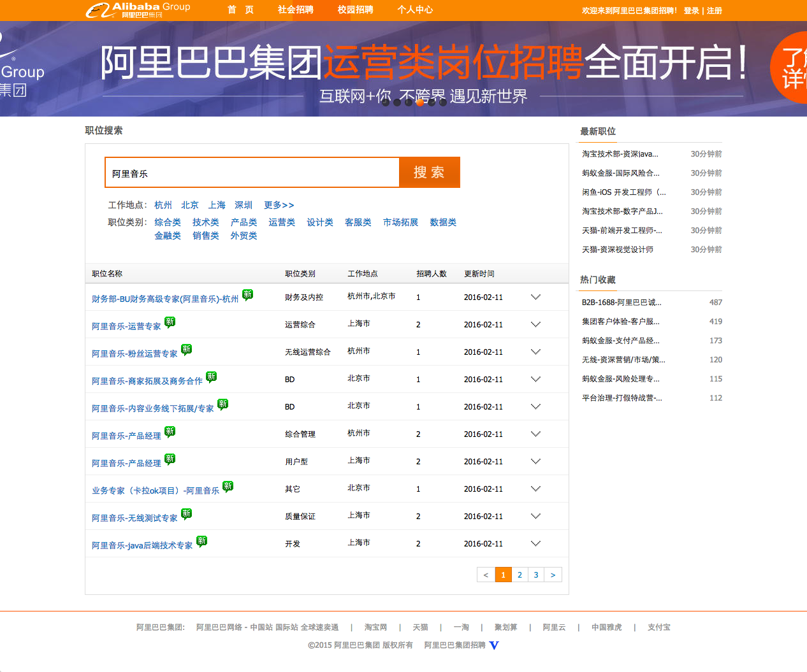Image resolution: width=807 pixels, height=672 pixels.
Task: Click the Alibaba Group logo
Action: [138, 10]
